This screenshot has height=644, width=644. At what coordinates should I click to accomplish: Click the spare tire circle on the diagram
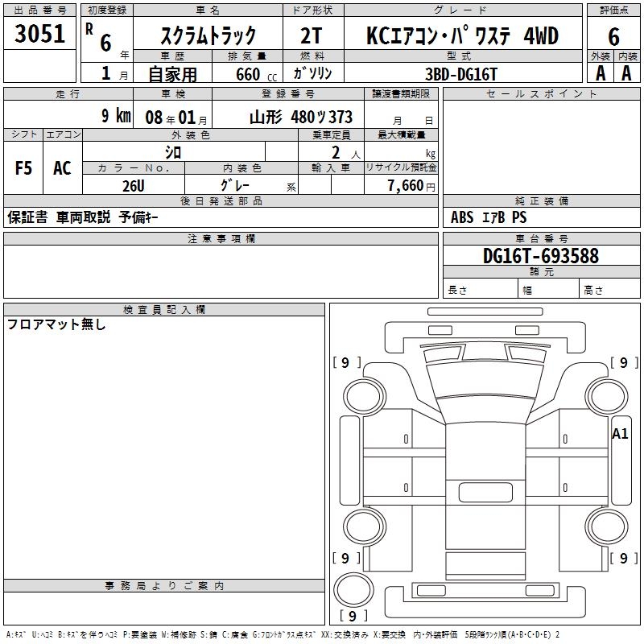point(353,589)
